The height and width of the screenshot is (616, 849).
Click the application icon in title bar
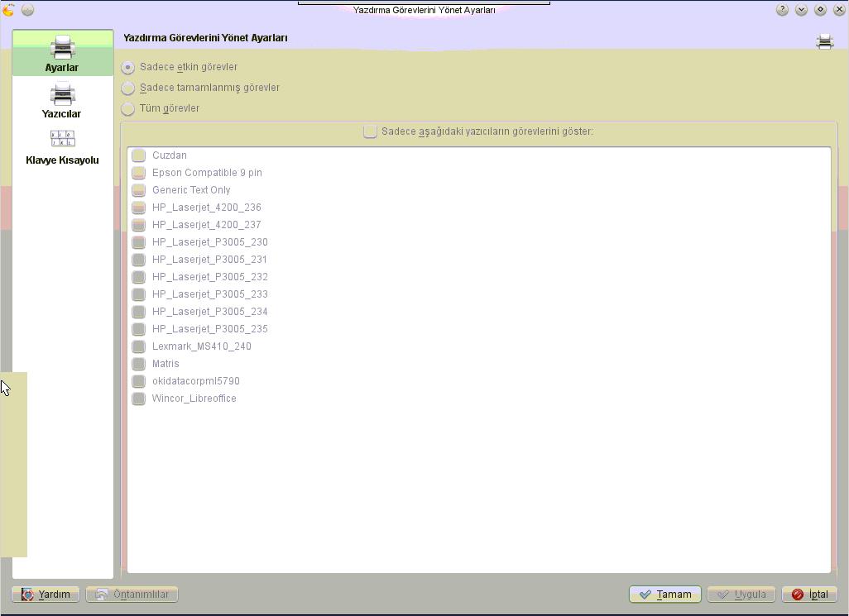click(x=8, y=10)
